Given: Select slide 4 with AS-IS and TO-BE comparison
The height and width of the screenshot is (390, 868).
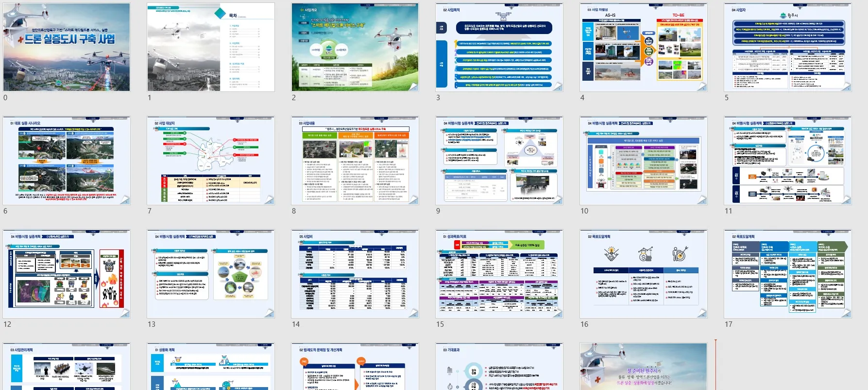Looking at the screenshot, I should point(643,47).
